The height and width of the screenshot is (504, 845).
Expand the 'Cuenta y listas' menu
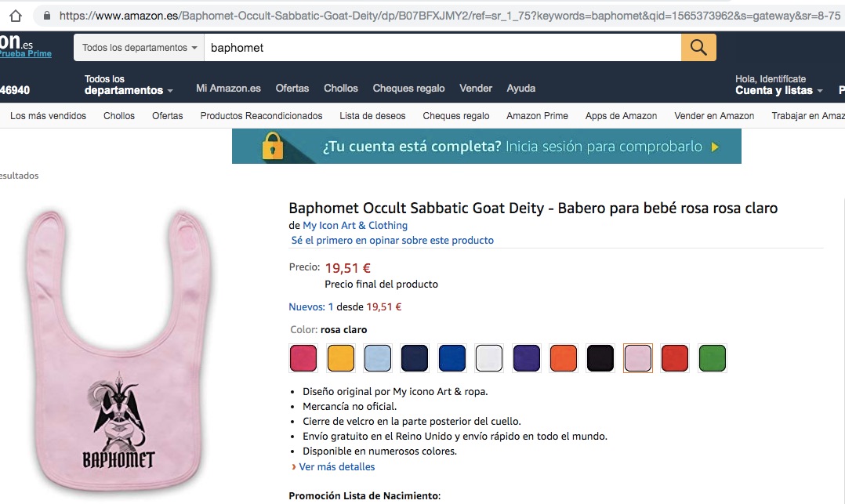point(778,90)
